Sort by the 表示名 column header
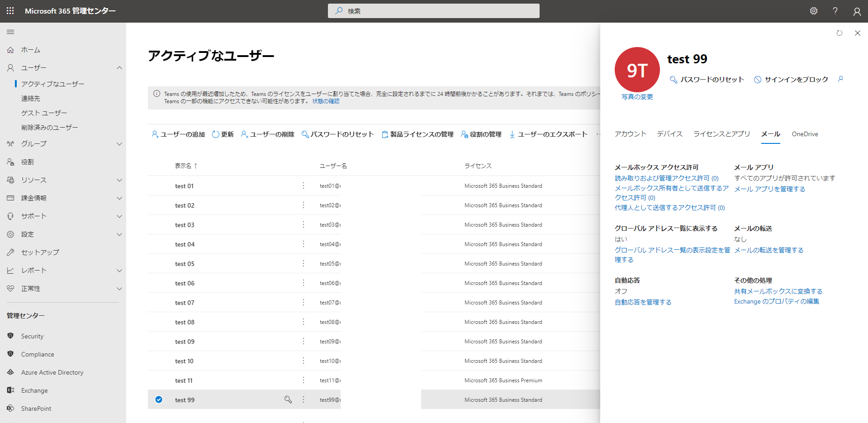This screenshot has height=423, width=868. pyautogui.click(x=186, y=166)
